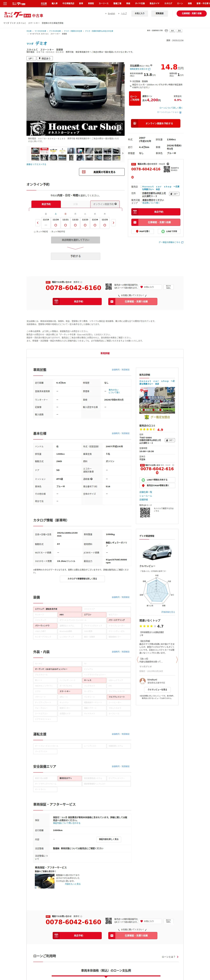Copy address in 販売店詳細 panel
The width and height of the screenshot is (210, 980).
coord(170,440)
